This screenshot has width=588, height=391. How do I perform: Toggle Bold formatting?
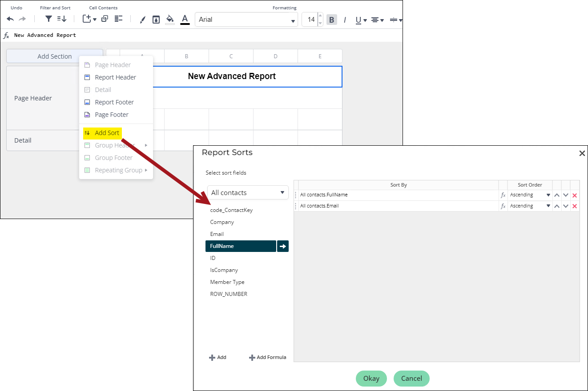click(332, 20)
